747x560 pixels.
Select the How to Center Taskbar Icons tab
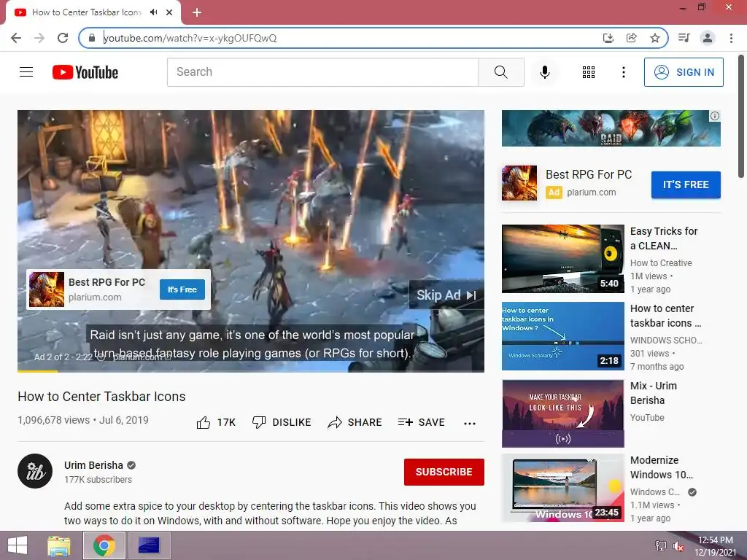87,12
